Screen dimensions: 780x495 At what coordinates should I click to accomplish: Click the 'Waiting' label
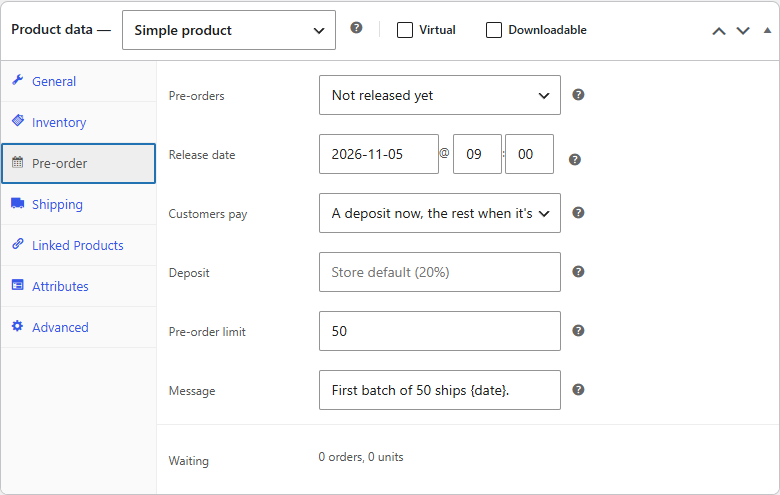pyautogui.click(x=189, y=461)
